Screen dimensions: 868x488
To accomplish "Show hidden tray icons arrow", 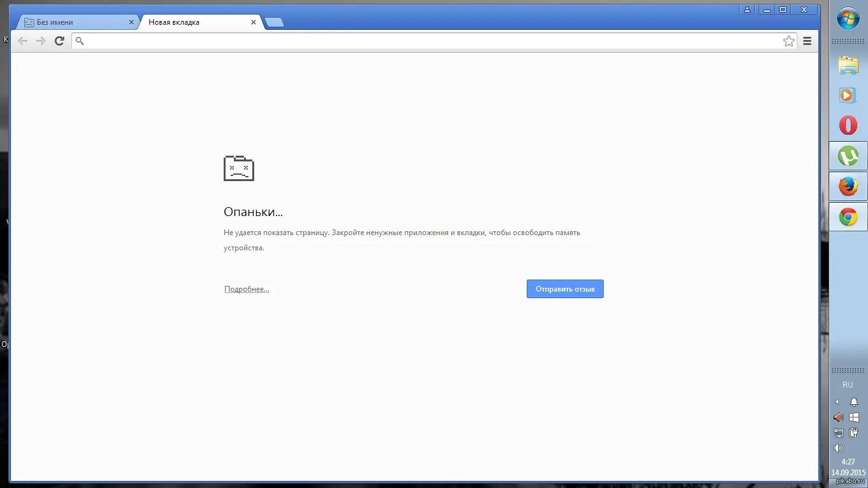I will click(x=837, y=402).
